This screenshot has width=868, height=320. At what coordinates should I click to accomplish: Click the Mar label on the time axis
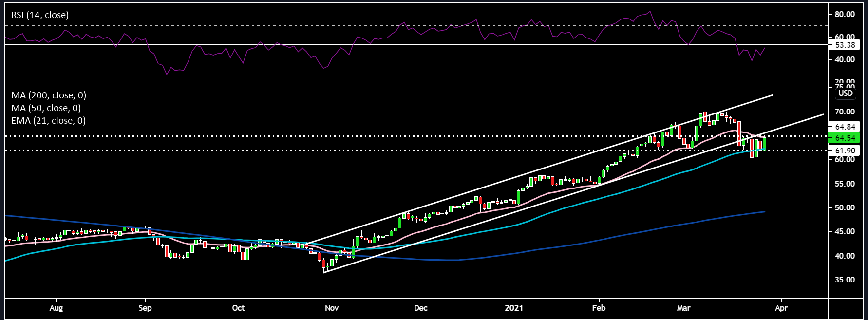pos(684,308)
